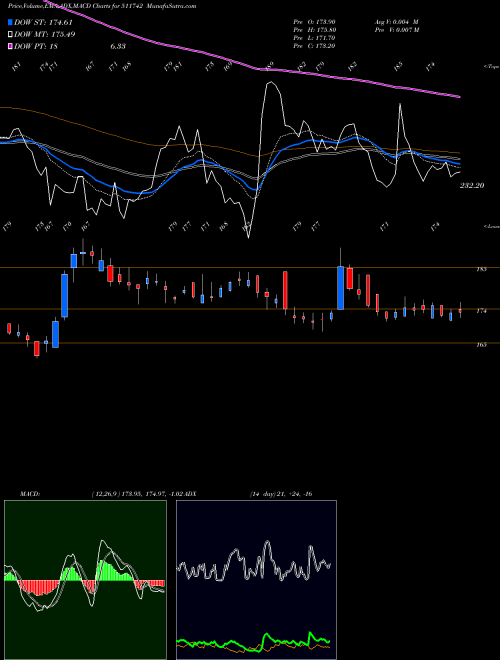
Task: Click the chart title mentioning MunafaSutra.com
Action: point(102,6)
